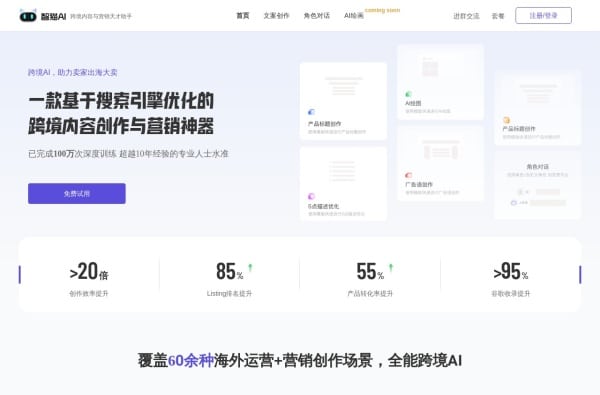Image resolution: width=600 pixels, height=395 pixels.
Task: Select the 5点描述优化 card title
Action: 323,206
